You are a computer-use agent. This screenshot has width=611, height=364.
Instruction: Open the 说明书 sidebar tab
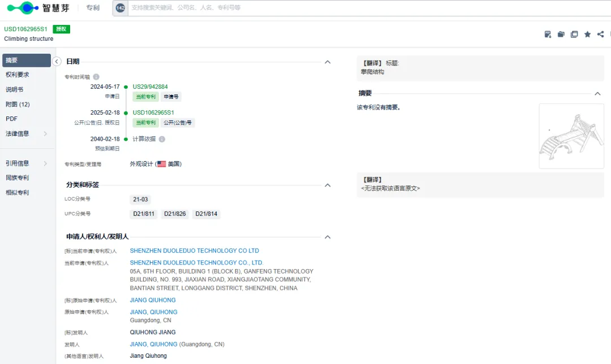click(x=14, y=89)
